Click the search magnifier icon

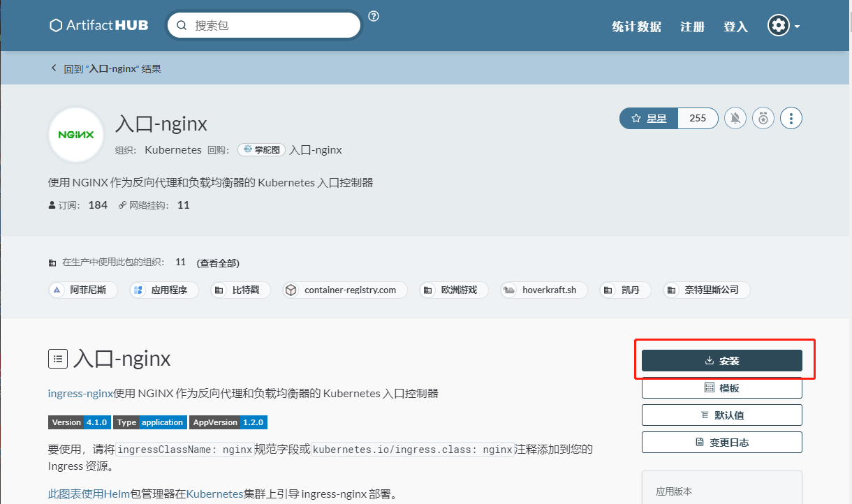182,26
